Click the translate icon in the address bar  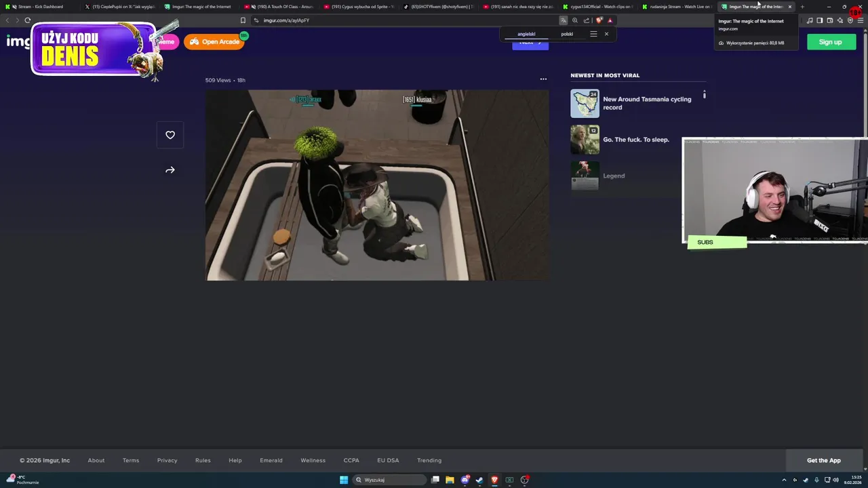tap(563, 20)
